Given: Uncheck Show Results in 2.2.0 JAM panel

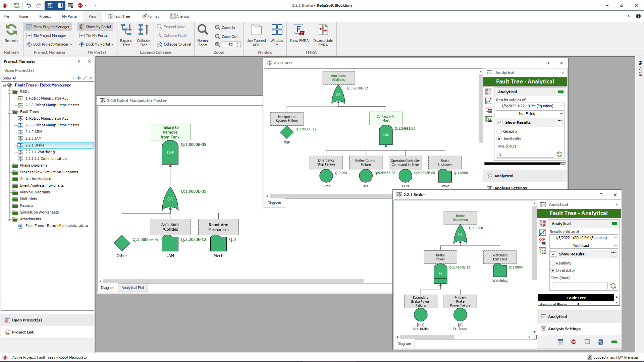Looking at the screenshot, I should (500, 122).
